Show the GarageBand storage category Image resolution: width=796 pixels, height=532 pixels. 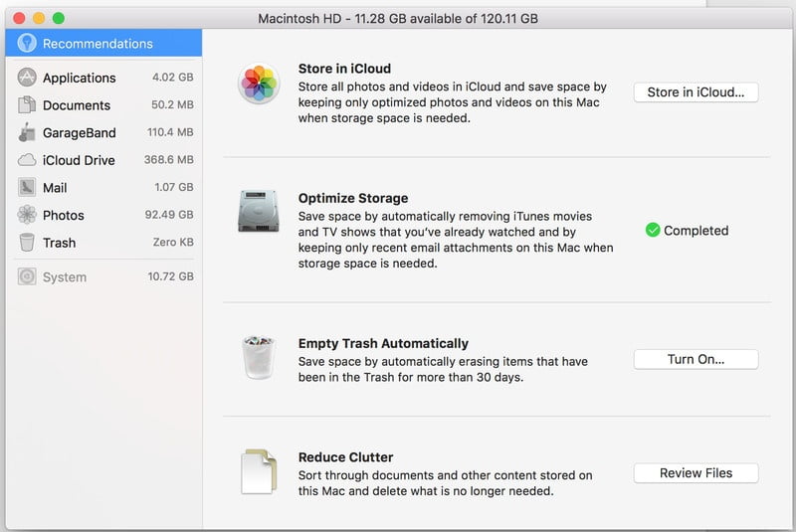103,132
